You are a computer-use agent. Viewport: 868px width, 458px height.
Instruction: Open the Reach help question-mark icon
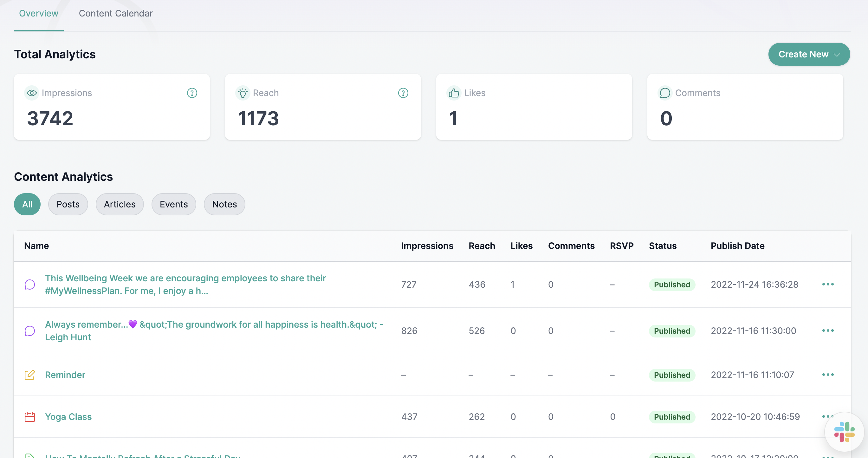[403, 93]
